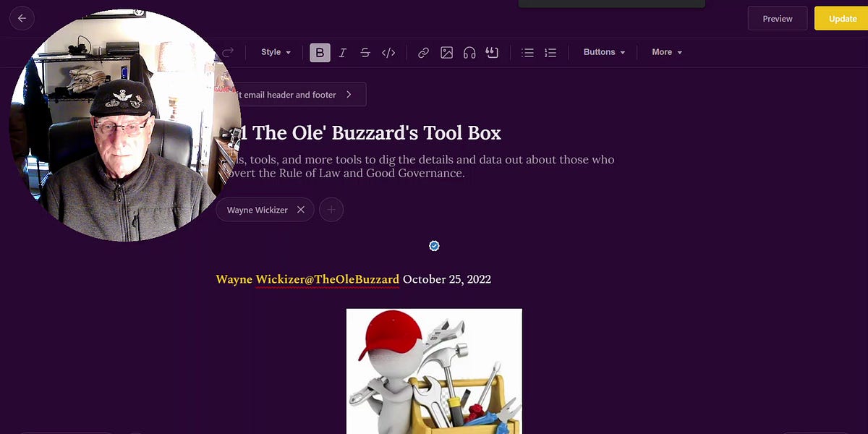Click Update to save the post
The image size is (868, 434).
point(842,18)
